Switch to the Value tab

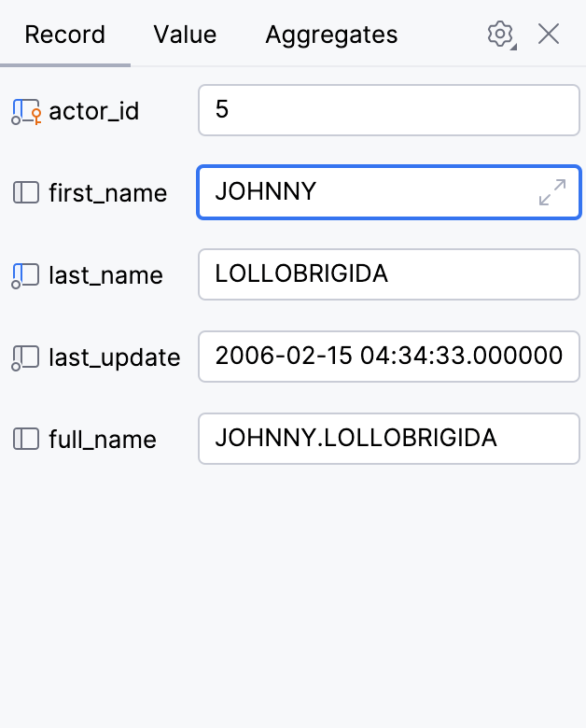coord(185,35)
